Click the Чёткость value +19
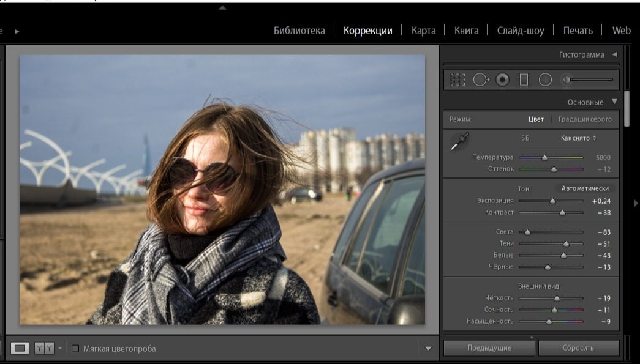 [604, 299]
